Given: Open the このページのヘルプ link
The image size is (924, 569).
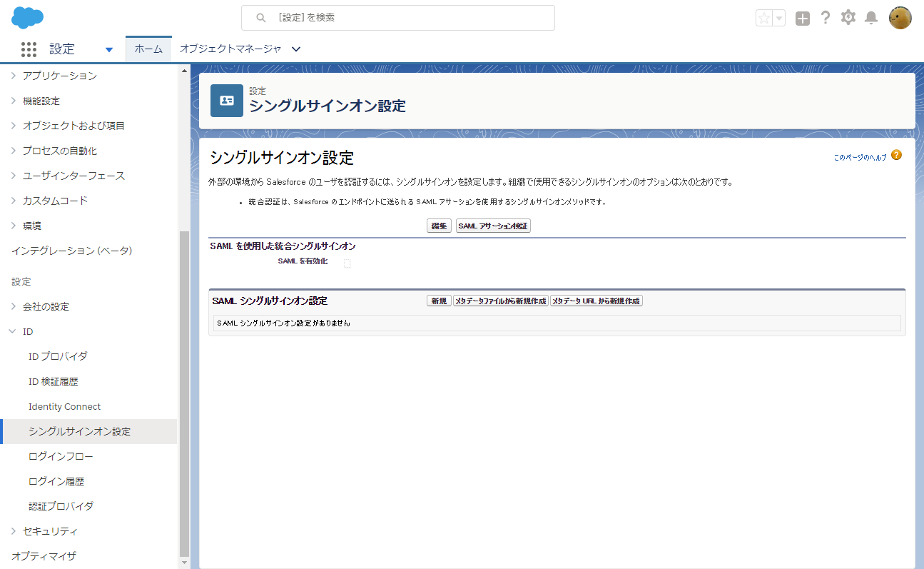Looking at the screenshot, I should tap(860, 157).
